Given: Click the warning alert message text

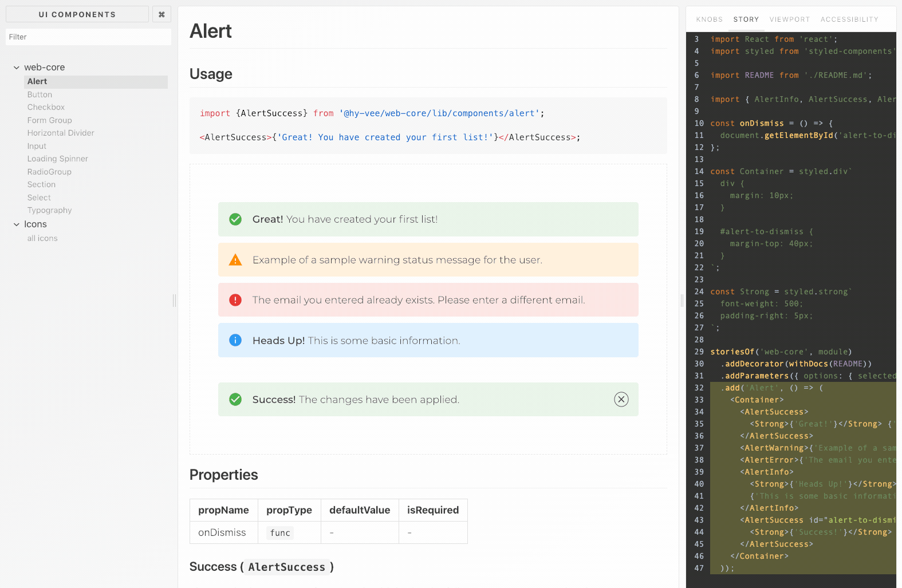Looking at the screenshot, I should click(397, 260).
